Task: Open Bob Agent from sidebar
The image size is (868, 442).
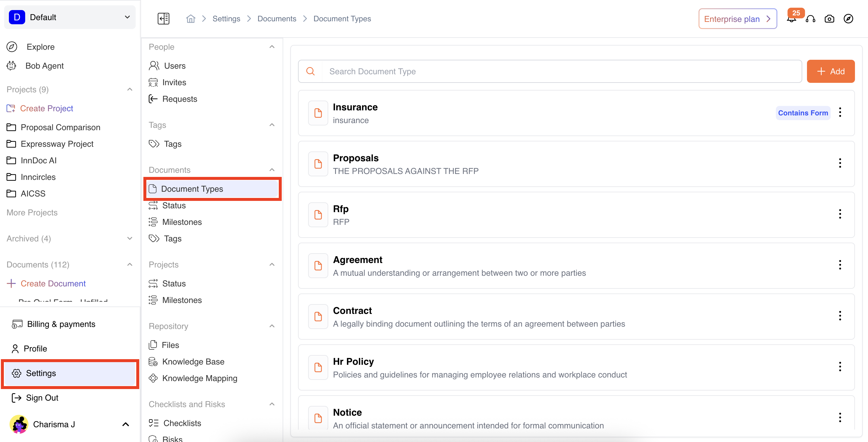Action: point(44,66)
